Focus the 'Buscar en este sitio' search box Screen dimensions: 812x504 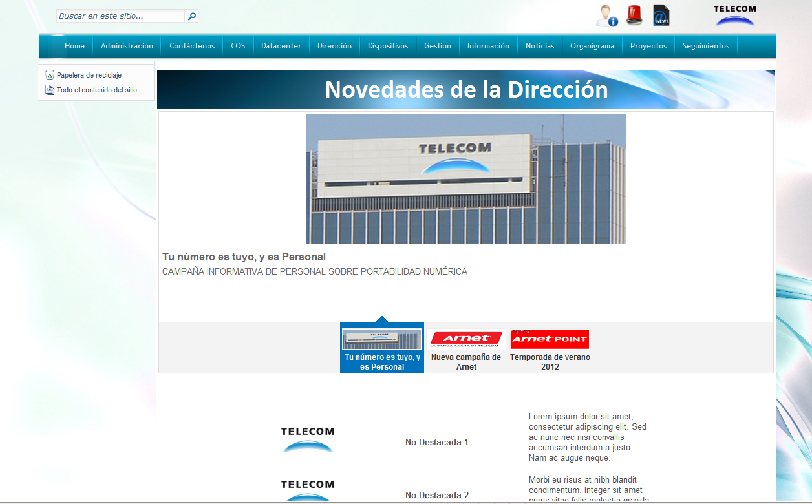coord(120,16)
